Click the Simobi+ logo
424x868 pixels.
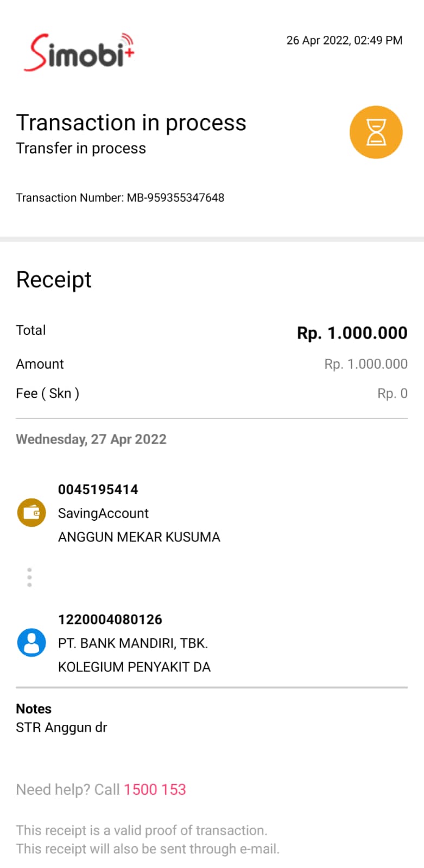(79, 53)
